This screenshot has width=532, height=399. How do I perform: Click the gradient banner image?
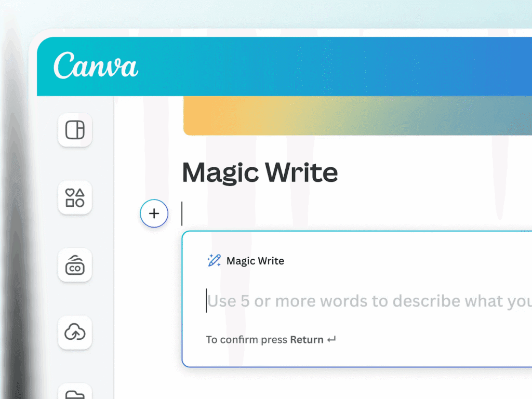point(357,116)
